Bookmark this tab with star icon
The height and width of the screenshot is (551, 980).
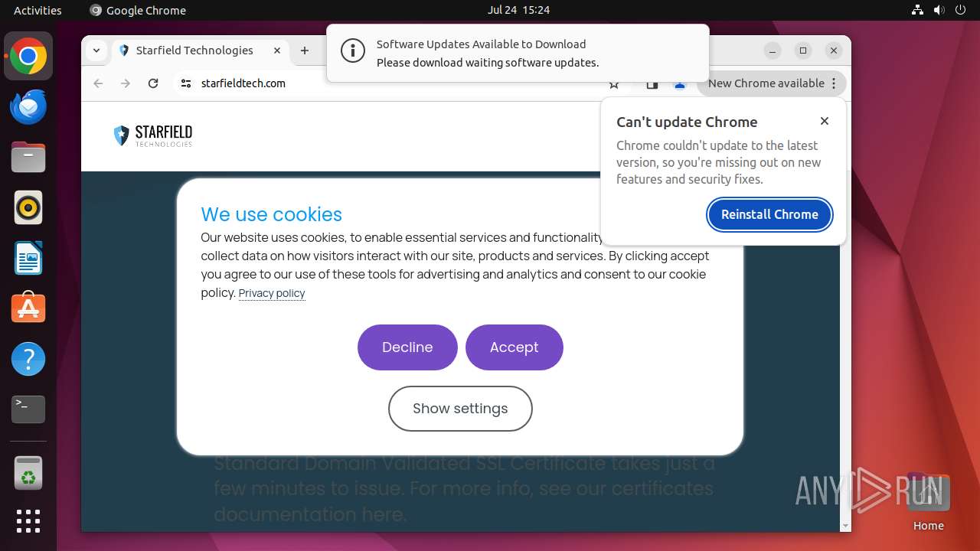pyautogui.click(x=614, y=85)
